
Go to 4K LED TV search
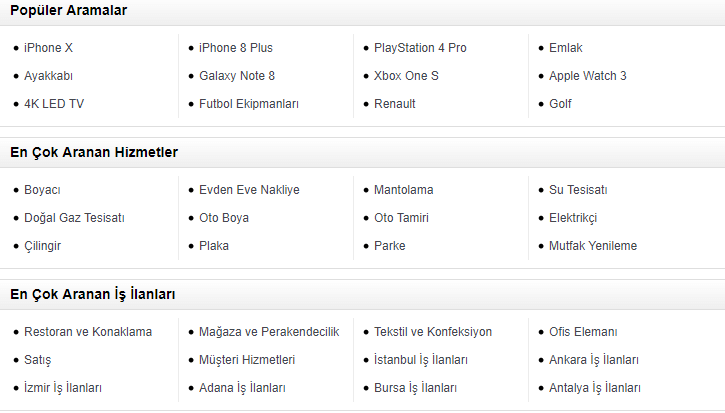[x=54, y=104]
